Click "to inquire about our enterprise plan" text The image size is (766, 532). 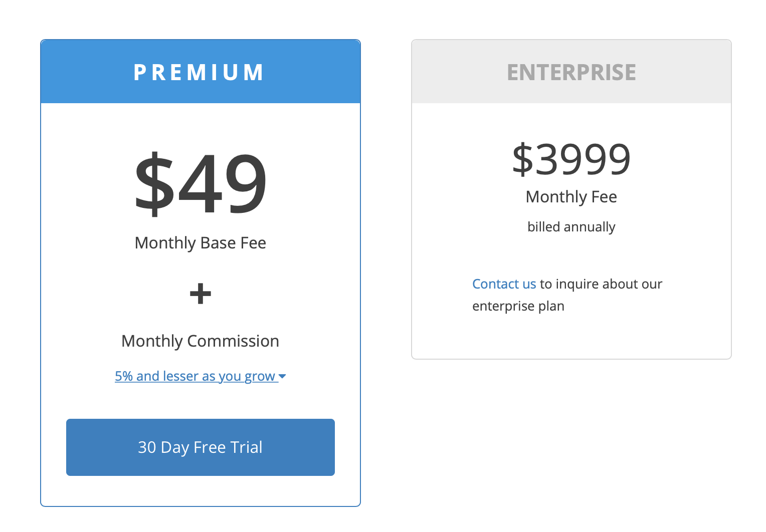[601, 284]
